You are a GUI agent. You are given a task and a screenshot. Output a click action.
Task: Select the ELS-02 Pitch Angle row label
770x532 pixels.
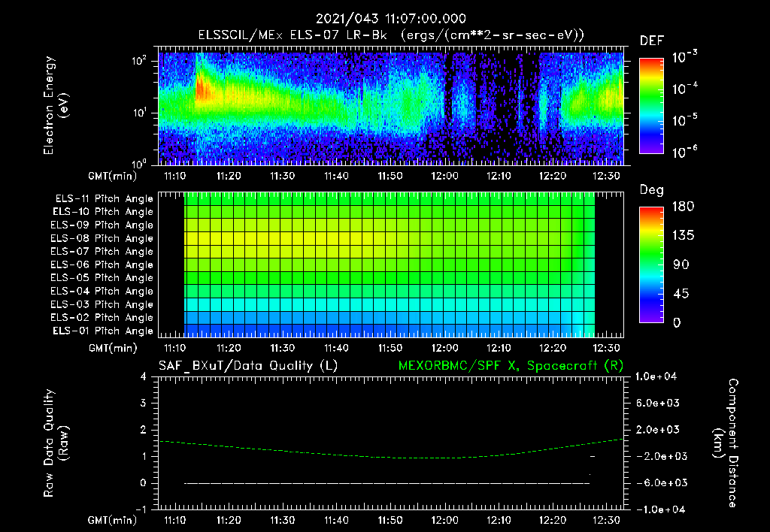pyautogui.click(x=102, y=318)
